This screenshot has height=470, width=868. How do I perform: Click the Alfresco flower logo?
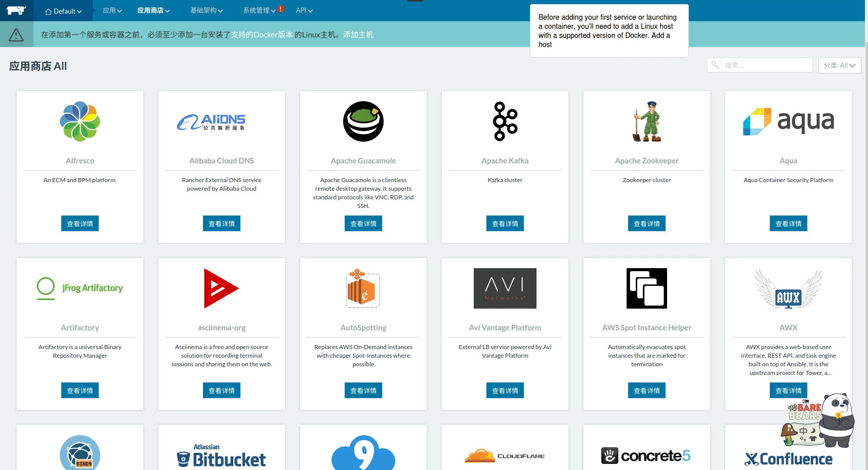pyautogui.click(x=80, y=121)
